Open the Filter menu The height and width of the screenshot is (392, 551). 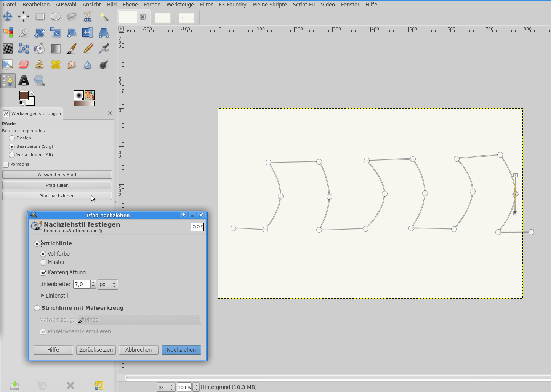point(206,5)
